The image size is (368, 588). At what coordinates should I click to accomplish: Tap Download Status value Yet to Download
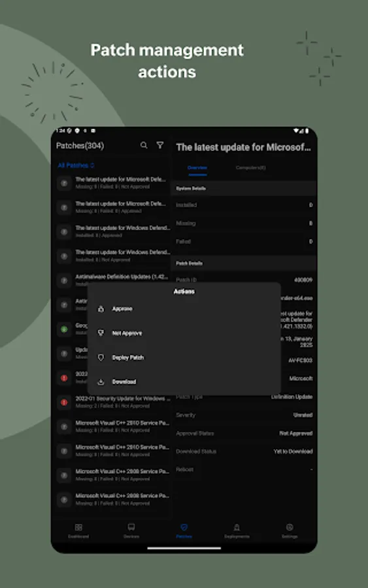[293, 451]
